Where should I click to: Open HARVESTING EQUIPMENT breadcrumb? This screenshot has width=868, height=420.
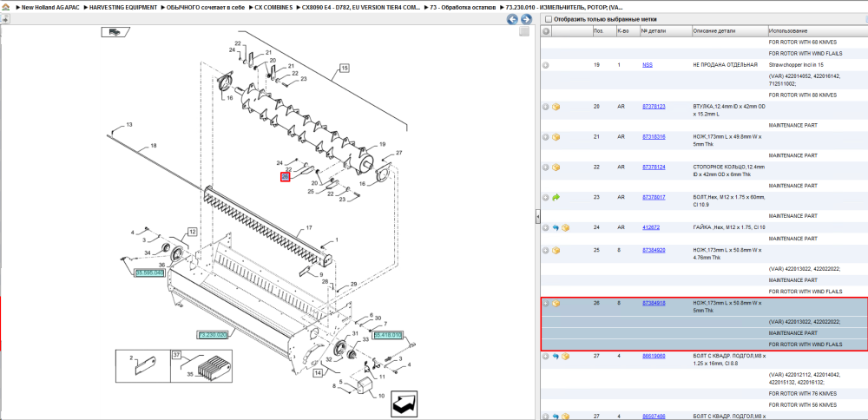123,8
